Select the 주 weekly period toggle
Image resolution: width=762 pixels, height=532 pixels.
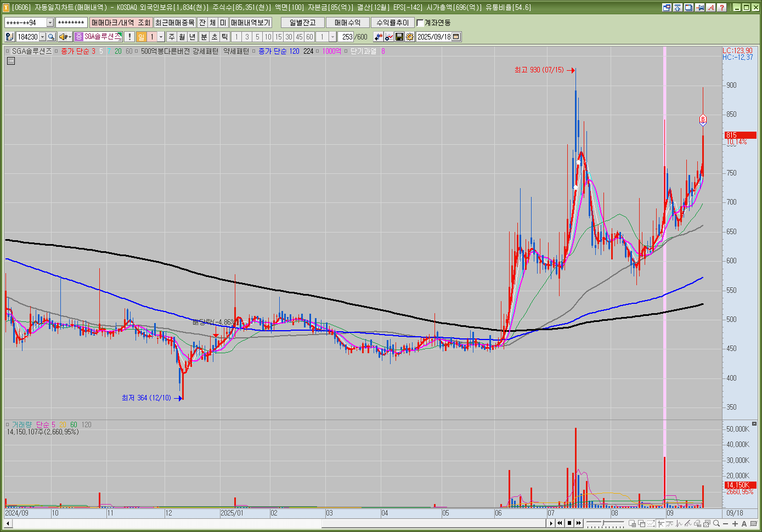(x=172, y=37)
